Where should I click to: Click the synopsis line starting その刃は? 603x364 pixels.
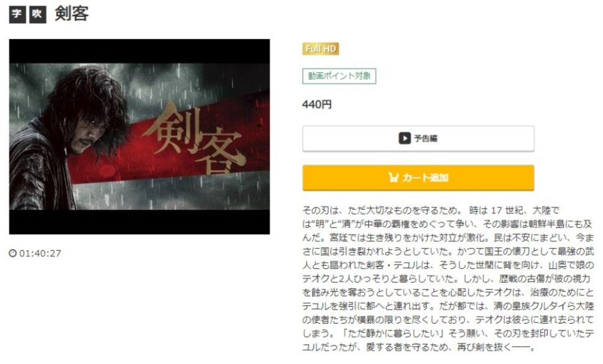(x=431, y=210)
